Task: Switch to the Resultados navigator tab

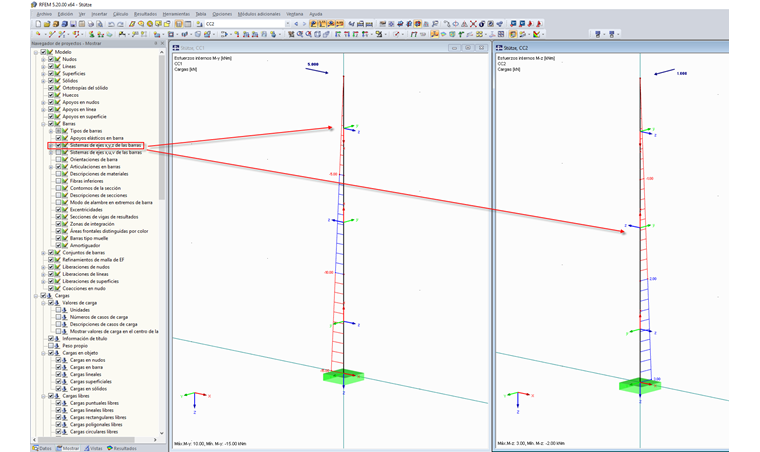Action: (x=122, y=448)
